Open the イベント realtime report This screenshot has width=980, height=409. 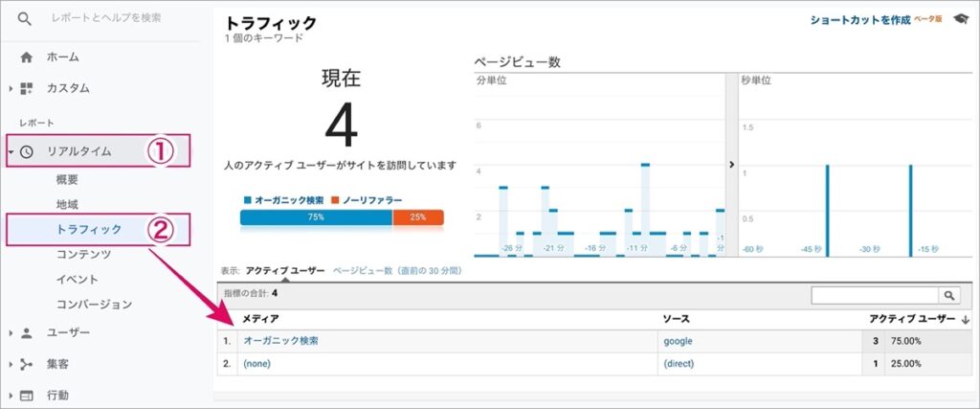[78, 280]
